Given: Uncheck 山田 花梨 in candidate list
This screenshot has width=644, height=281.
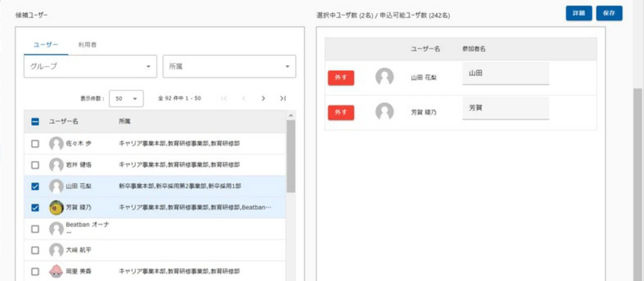Looking at the screenshot, I should point(35,186).
